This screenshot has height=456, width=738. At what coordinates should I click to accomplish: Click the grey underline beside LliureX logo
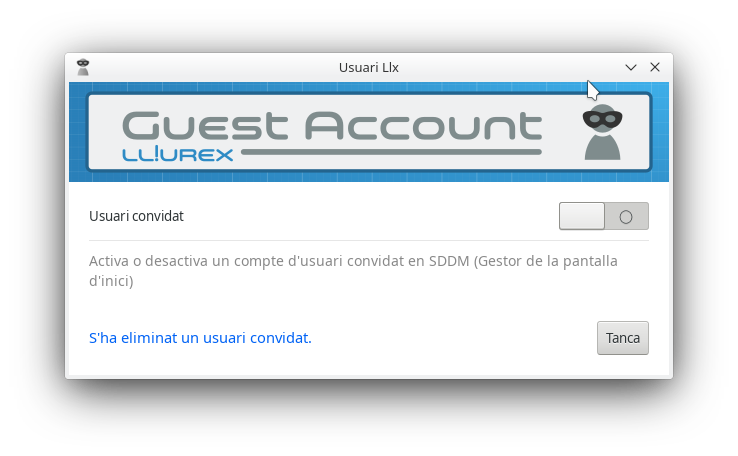coord(391,152)
